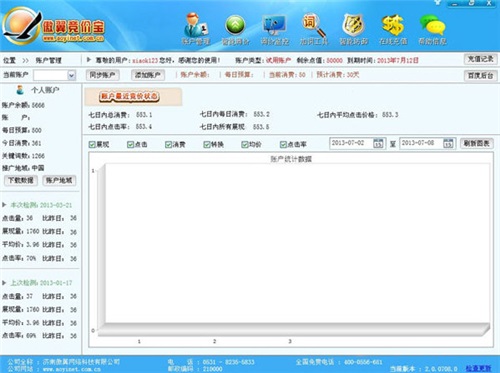Toggle the 消费 spending checkbox
Screen dimensions: 500x373
click(x=168, y=144)
